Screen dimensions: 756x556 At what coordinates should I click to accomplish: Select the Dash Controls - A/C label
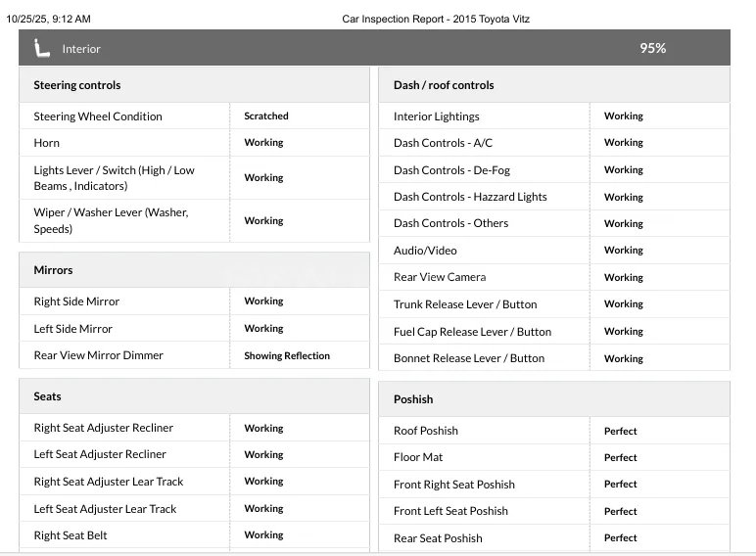[x=443, y=143]
